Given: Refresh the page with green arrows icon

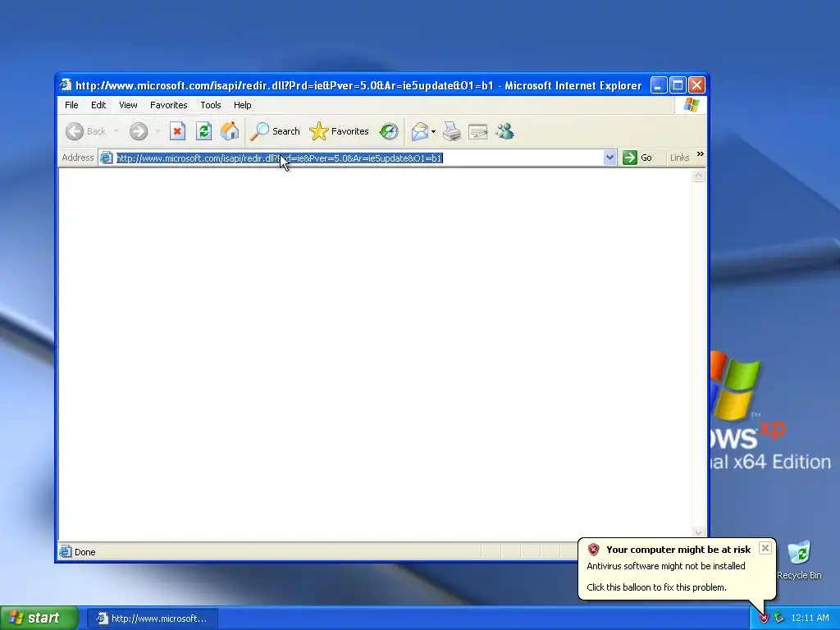Looking at the screenshot, I should click(203, 131).
